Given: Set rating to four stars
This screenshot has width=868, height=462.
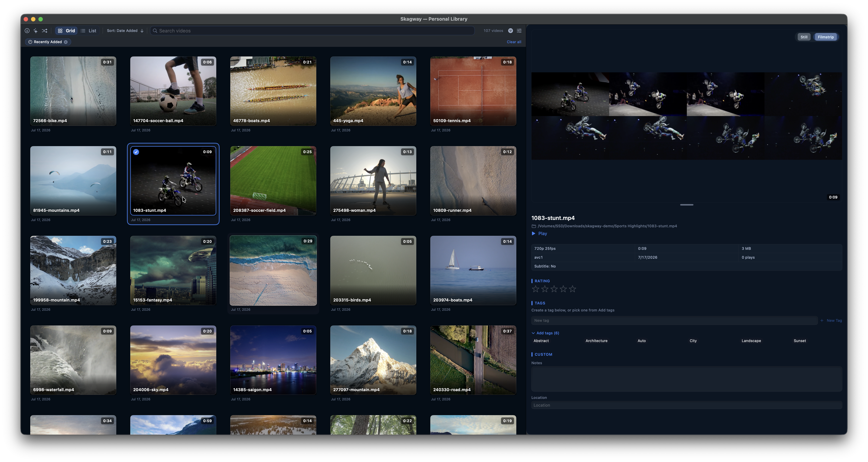Looking at the screenshot, I should 563,289.
